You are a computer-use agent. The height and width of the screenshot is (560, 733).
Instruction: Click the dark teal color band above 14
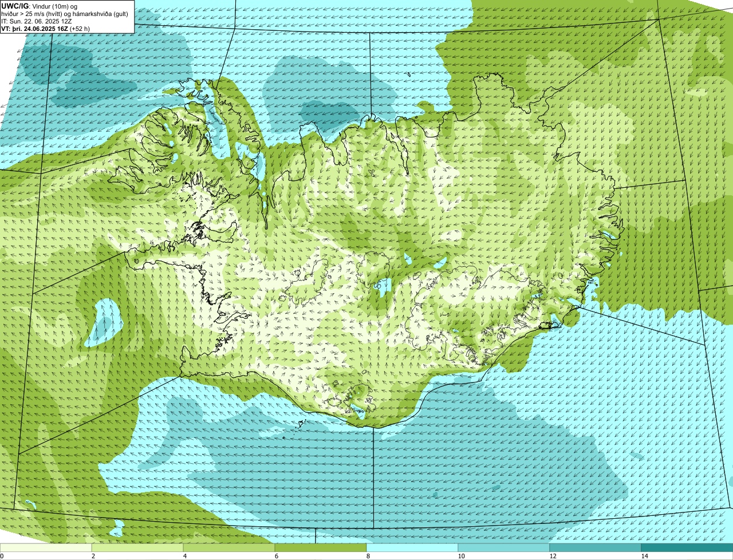(687, 547)
